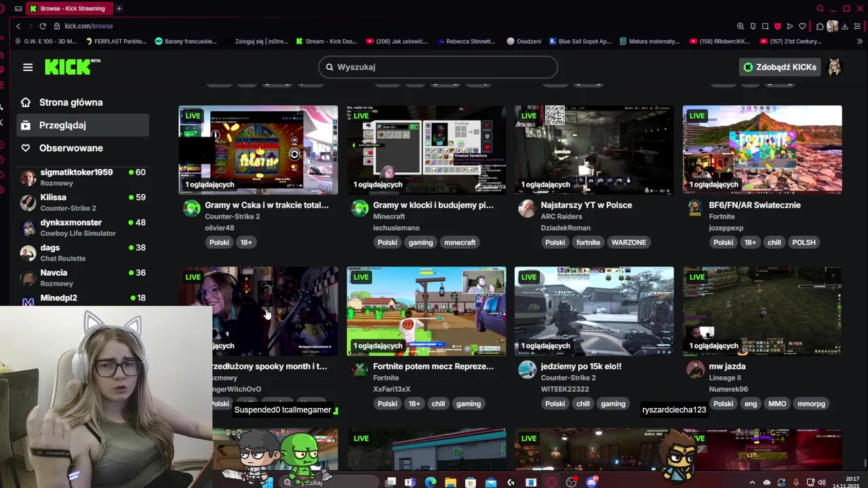868x488 pixels.
Task: Select Przeglądaj in sidebar
Action: 83,125
